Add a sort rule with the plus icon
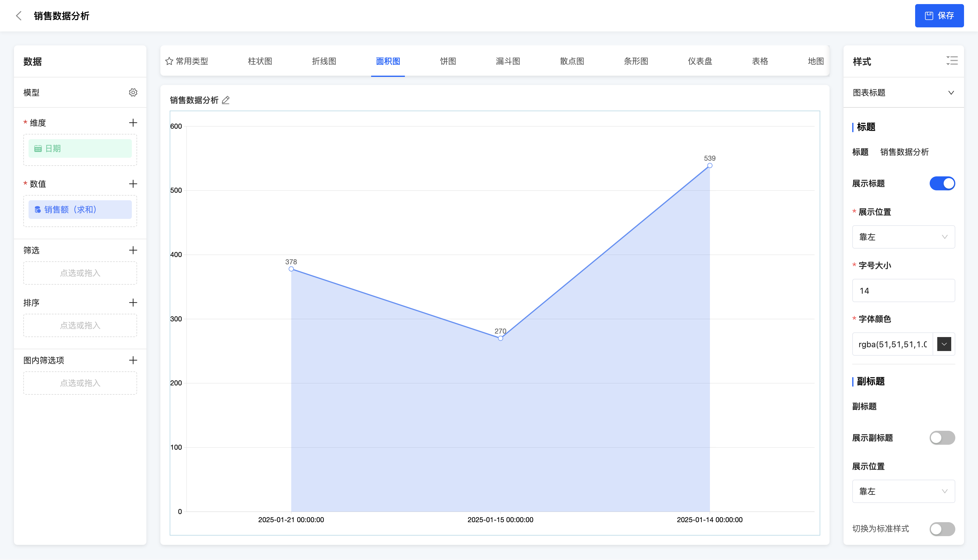The height and width of the screenshot is (560, 978). [x=133, y=303]
